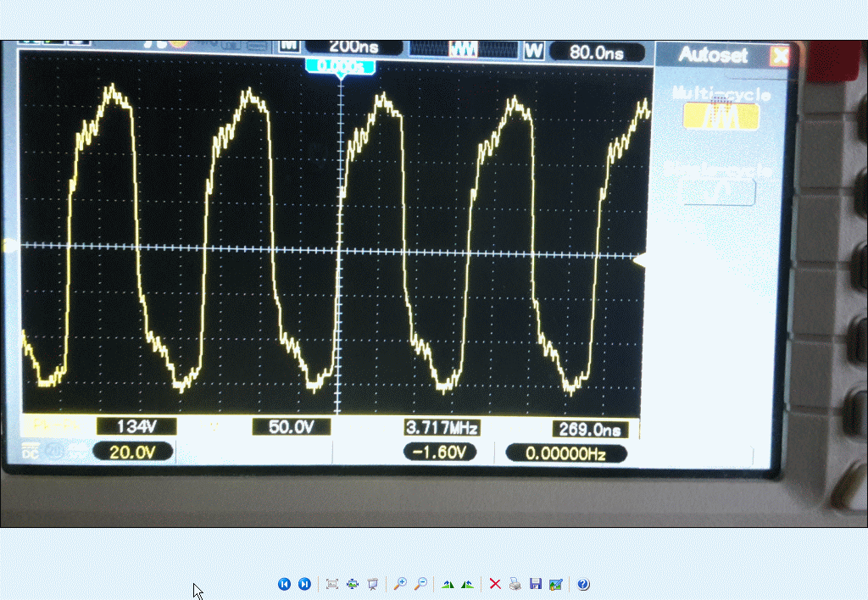868x600 pixels.
Task: Select the Single-cycle autoset option
Action: [x=719, y=191]
